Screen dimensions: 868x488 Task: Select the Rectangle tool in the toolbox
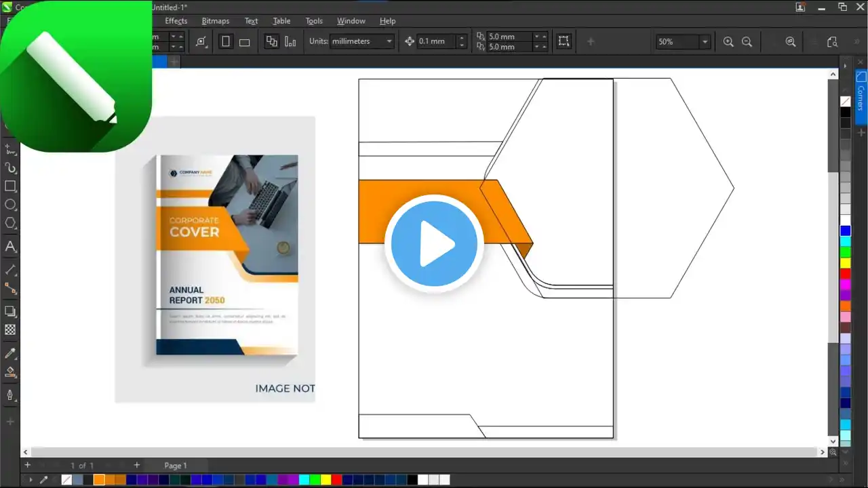click(10, 186)
